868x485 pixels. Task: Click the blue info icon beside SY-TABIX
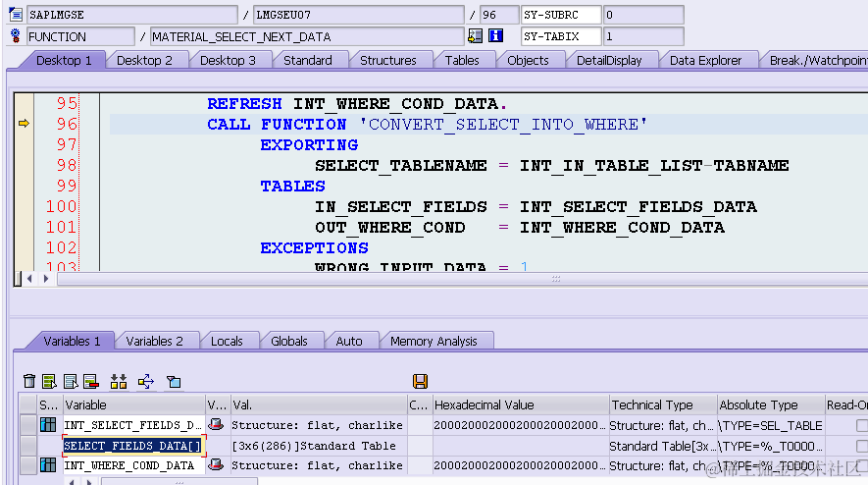coord(496,36)
